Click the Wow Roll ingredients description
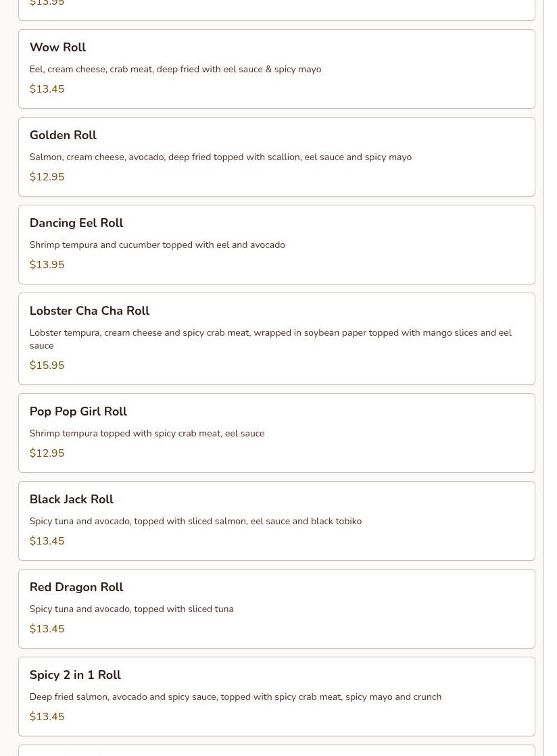The width and height of the screenshot is (557, 756). click(175, 69)
